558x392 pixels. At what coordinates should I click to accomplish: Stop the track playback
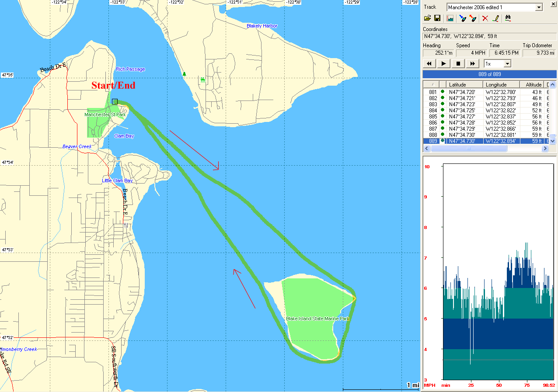458,64
